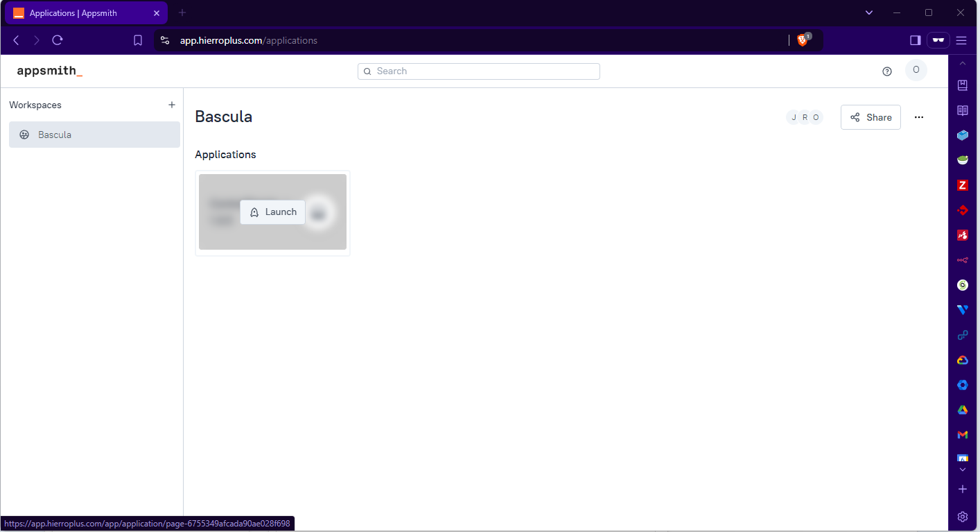Open the workspace three-dots options menu
The width and height of the screenshot is (980, 532).
[x=918, y=117]
